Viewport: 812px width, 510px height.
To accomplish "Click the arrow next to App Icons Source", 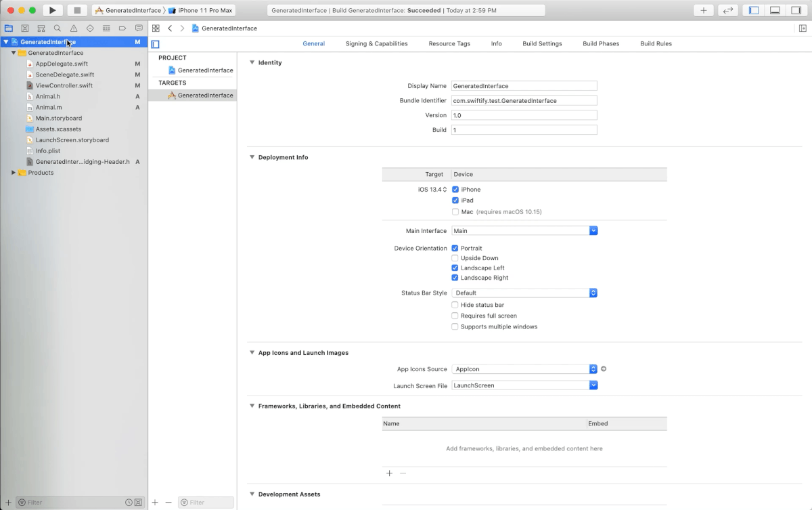I will [x=604, y=369].
